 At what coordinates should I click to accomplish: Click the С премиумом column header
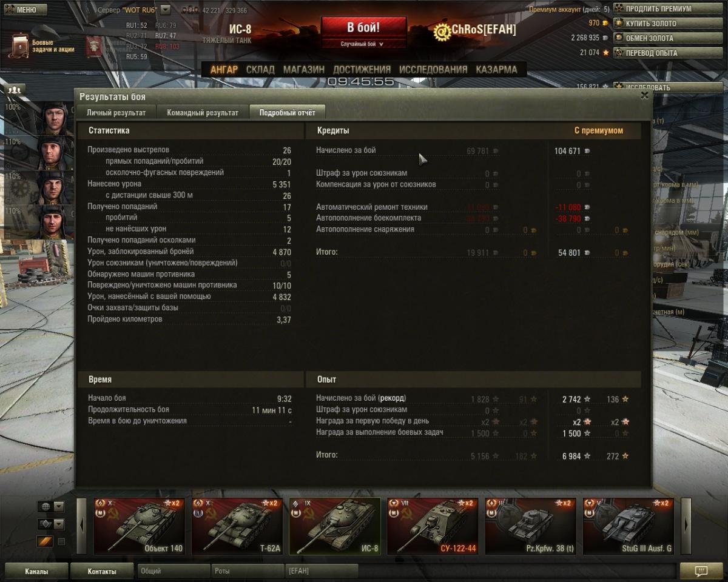pos(598,130)
